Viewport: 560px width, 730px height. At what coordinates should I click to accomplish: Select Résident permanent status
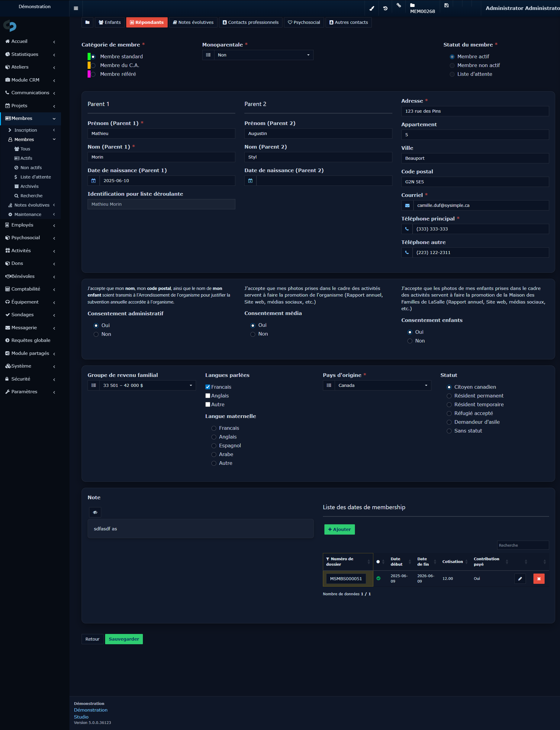[449, 396]
